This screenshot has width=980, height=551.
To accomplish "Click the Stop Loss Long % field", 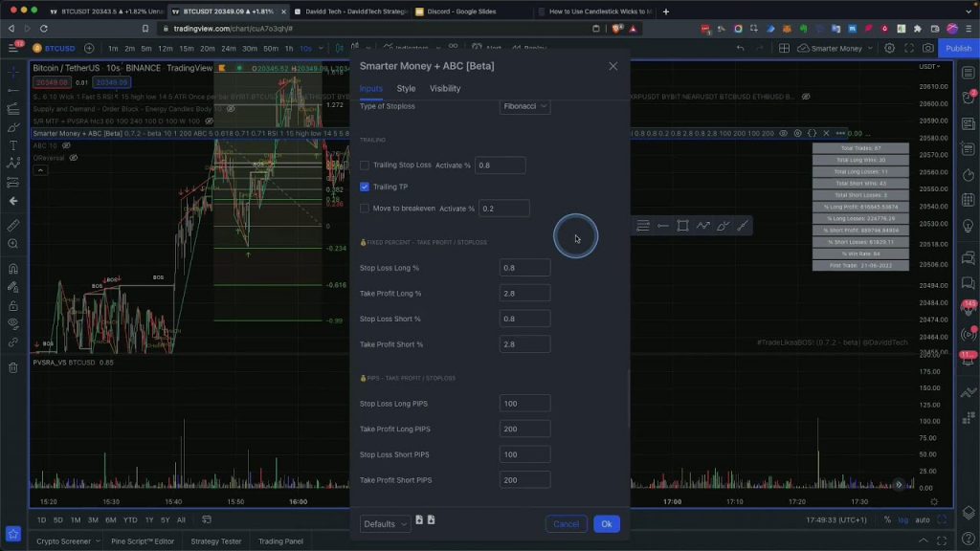I will tap(524, 268).
